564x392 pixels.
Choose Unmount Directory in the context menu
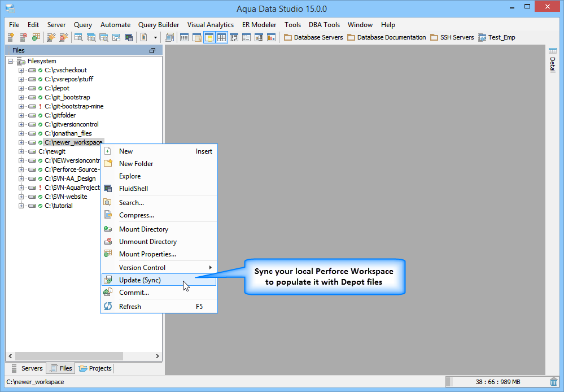click(x=159, y=242)
